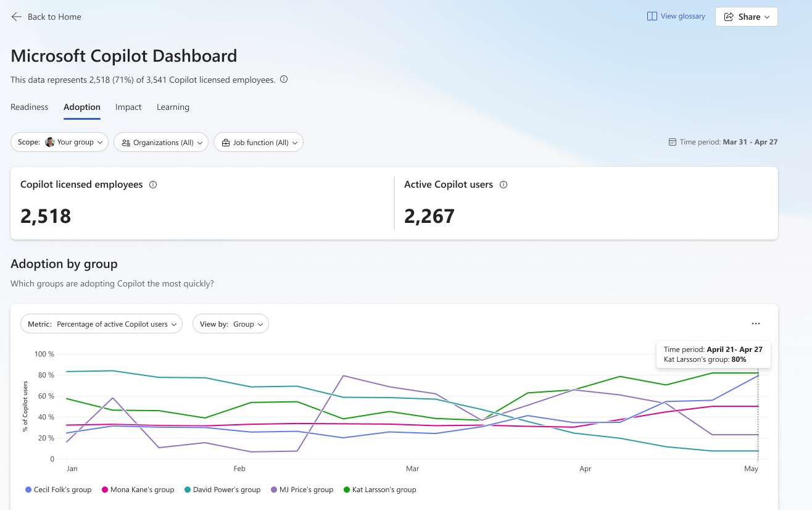Click the green Kat Larsson legend dot
Viewport: 812px width, 510px height.
pos(347,490)
